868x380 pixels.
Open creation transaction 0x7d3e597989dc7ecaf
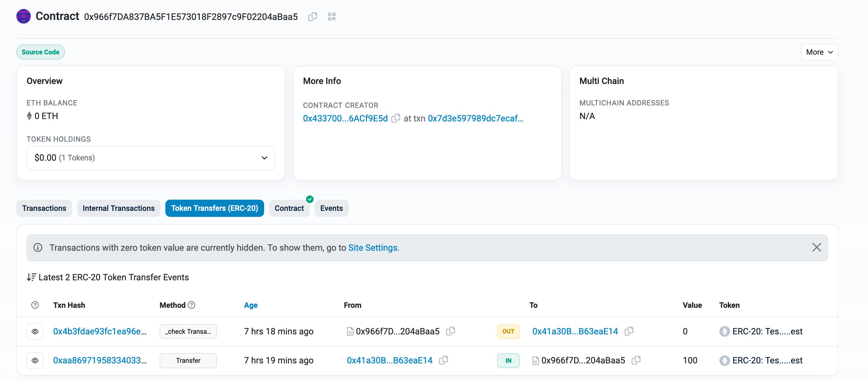tap(475, 118)
